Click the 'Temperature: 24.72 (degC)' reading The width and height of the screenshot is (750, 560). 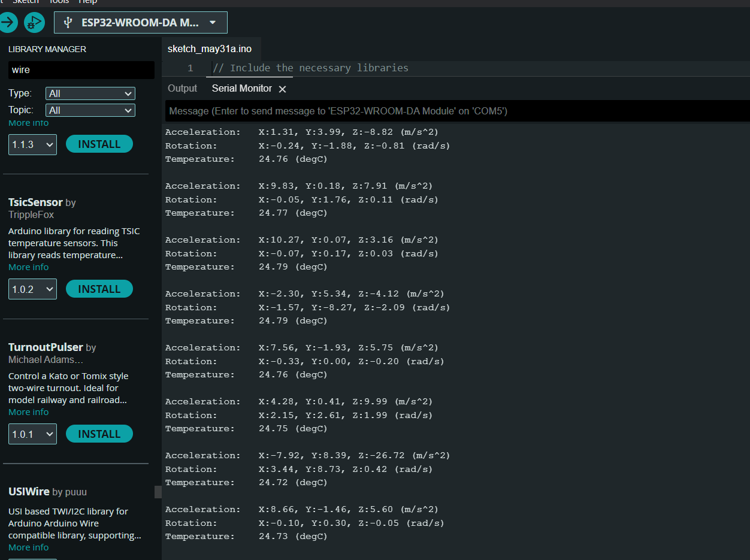246,482
